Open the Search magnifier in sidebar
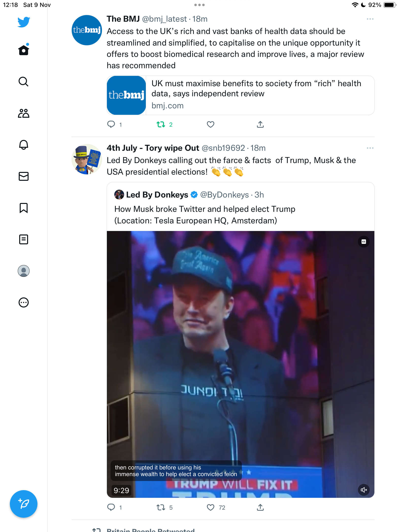Image resolution: width=399 pixels, height=532 pixels. pyautogui.click(x=24, y=82)
